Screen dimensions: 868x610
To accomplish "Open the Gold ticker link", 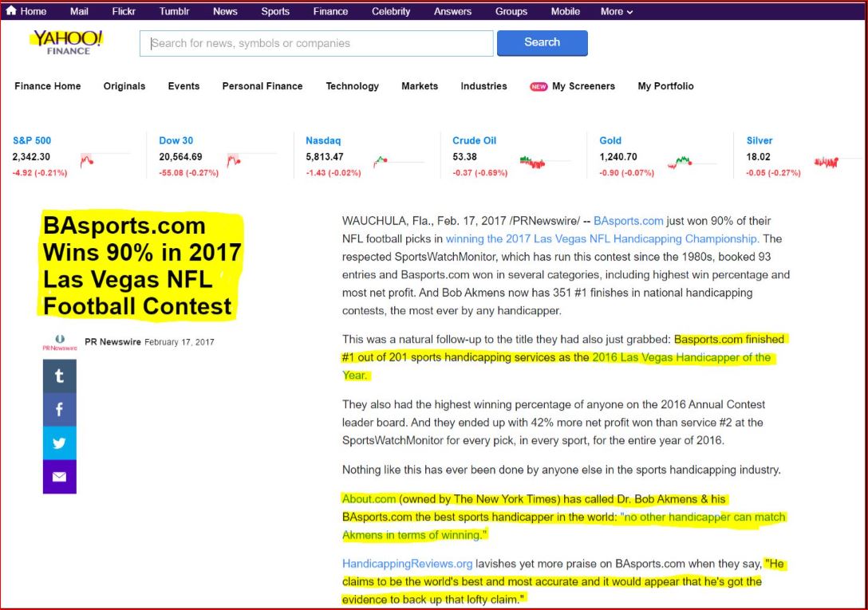I will 610,140.
